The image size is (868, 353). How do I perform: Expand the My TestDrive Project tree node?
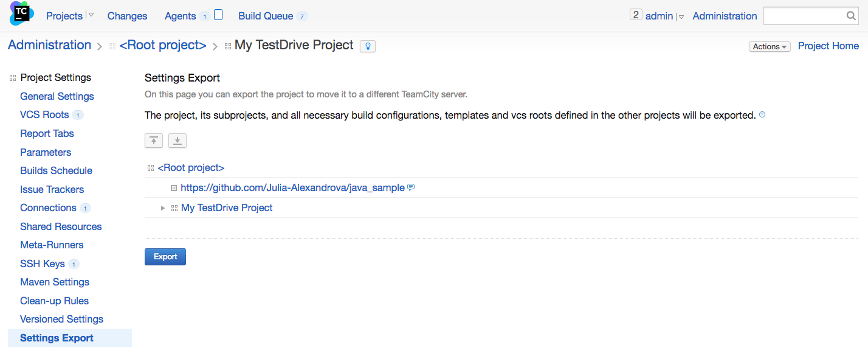[163, 208]
